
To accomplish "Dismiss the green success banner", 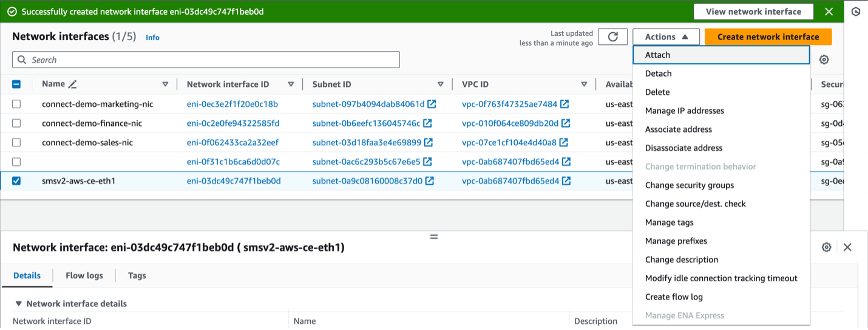I will [829, 12].
